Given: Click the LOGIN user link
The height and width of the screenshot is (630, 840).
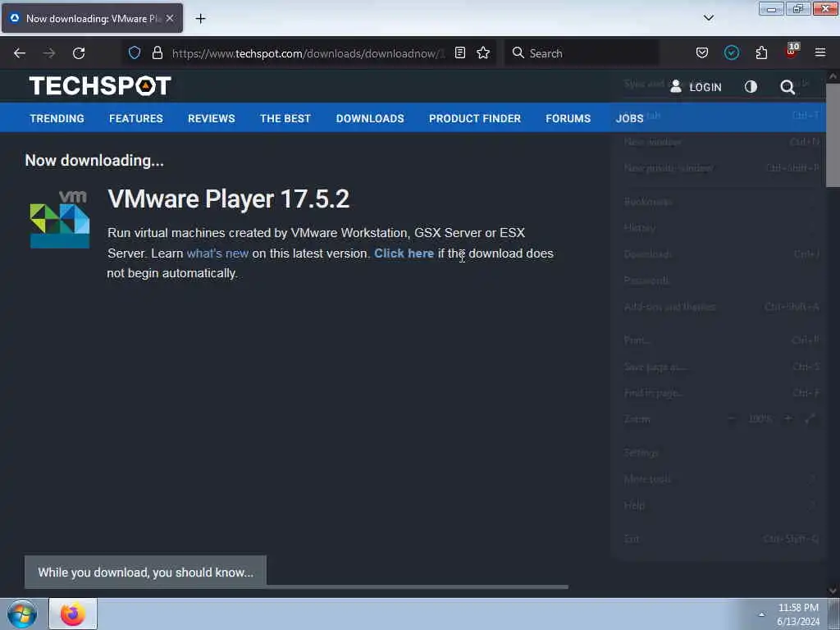Looking at the screenshot, I should tap(696, 87).
